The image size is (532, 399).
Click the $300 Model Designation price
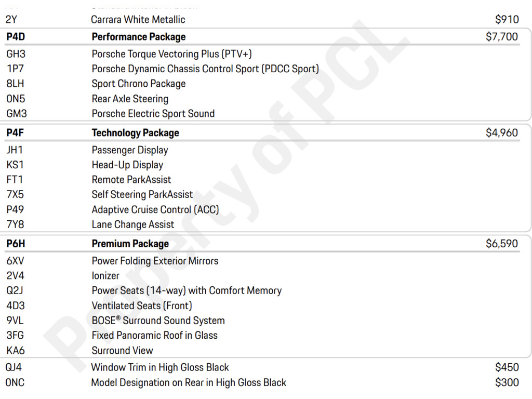(507, 383)
